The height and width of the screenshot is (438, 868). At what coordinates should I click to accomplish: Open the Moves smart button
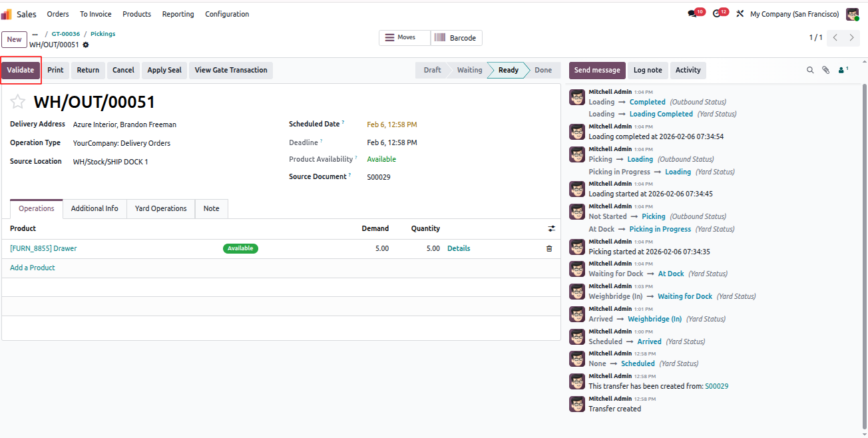tap(405, 38)
